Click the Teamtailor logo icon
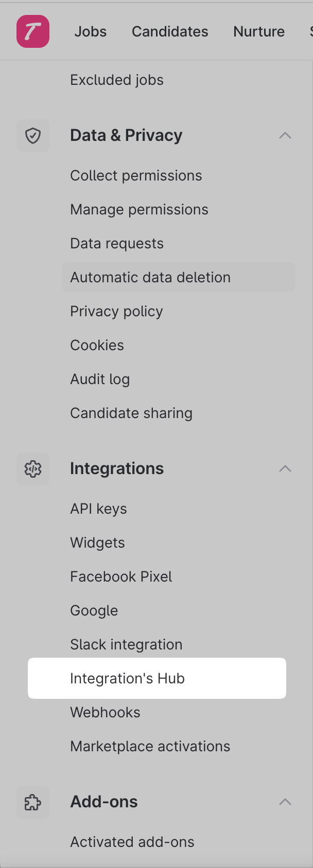The image size is (313, 868). pyautogui.click(x=33, y=31)
